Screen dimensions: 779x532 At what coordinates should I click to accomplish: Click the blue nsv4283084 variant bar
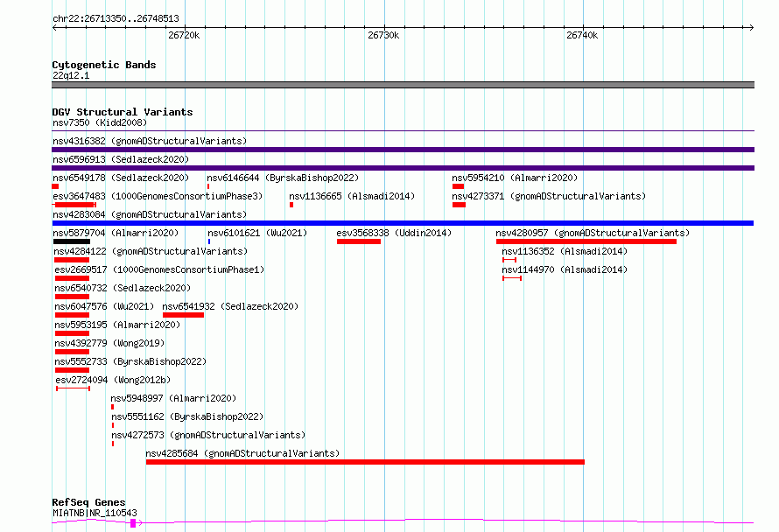pyautogui.click(x=403, y=223)
